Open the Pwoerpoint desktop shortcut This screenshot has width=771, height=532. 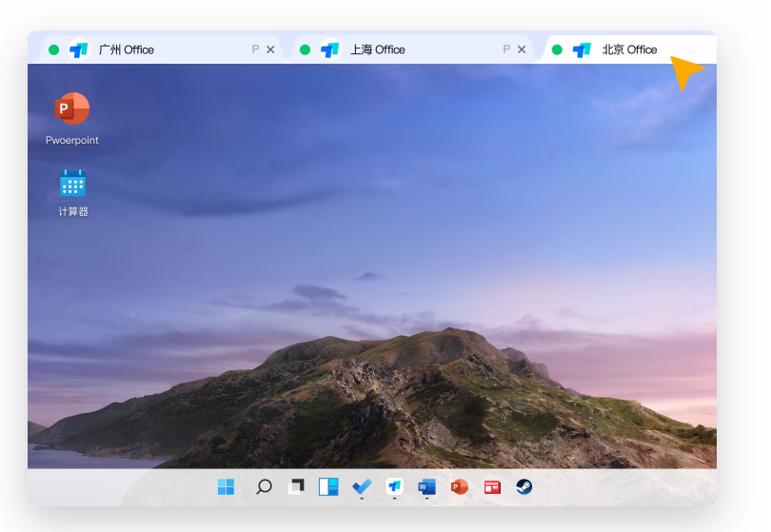click(x=72, y=108)
